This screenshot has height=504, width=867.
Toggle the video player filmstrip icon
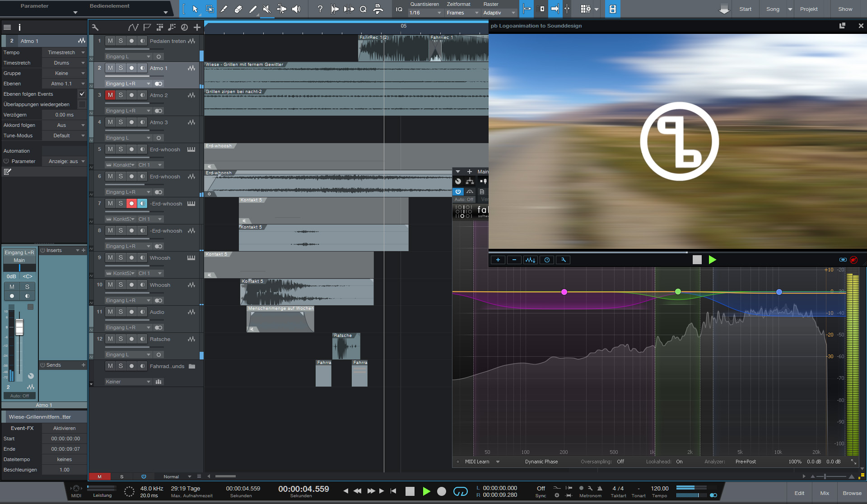[612, 9]
